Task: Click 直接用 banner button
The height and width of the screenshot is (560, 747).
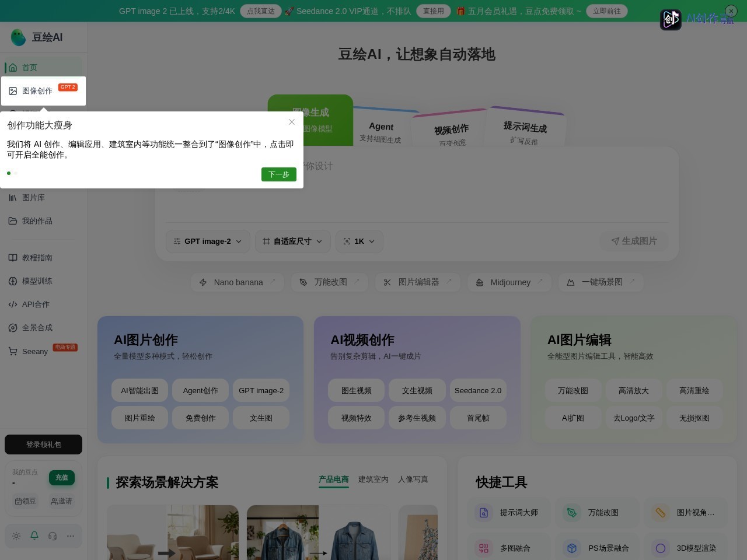Action: click(434, 11)
